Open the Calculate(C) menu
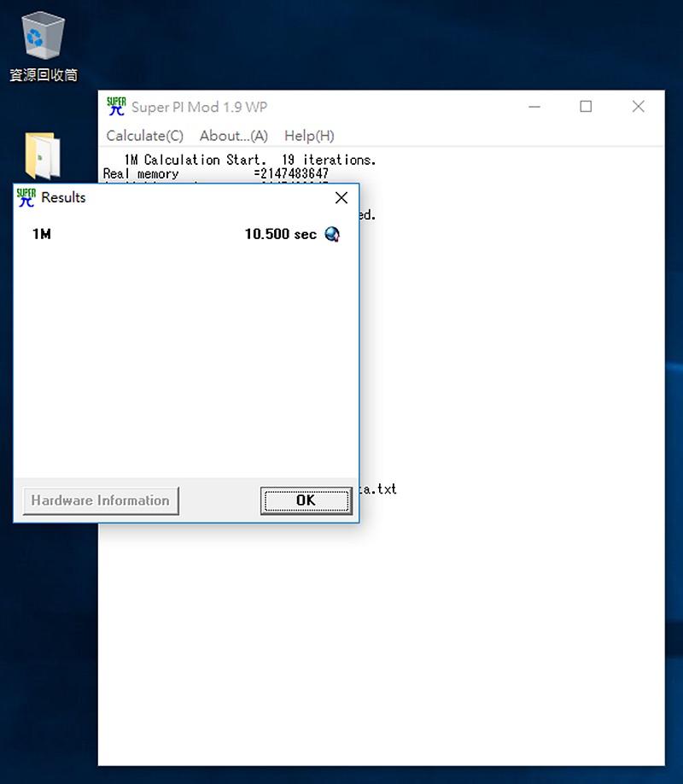Screen dimensions: 683x784 point(144,136)
